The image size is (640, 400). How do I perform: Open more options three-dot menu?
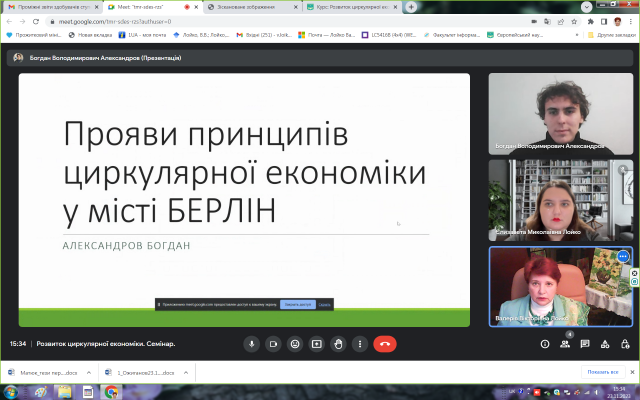[361, 343]
